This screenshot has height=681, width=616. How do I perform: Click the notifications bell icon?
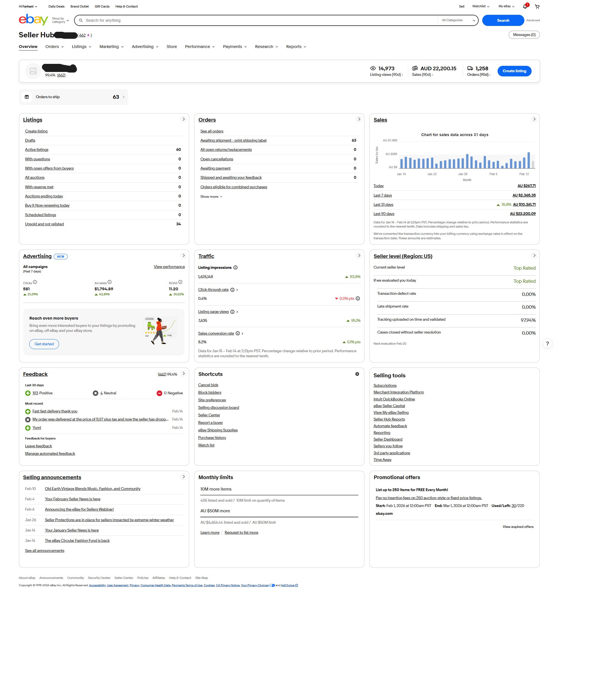(525, 6)
